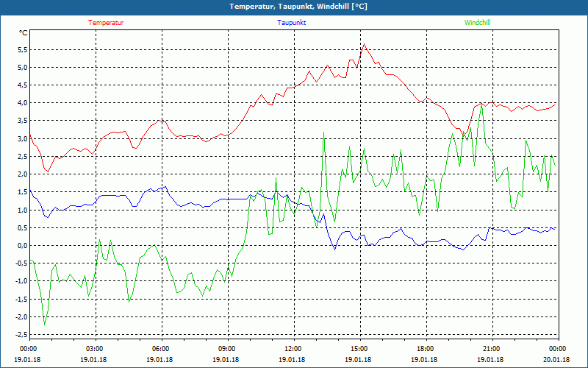Click the 3,5 y-axis value
Viewport: 588px width, 368px height.
23,121
